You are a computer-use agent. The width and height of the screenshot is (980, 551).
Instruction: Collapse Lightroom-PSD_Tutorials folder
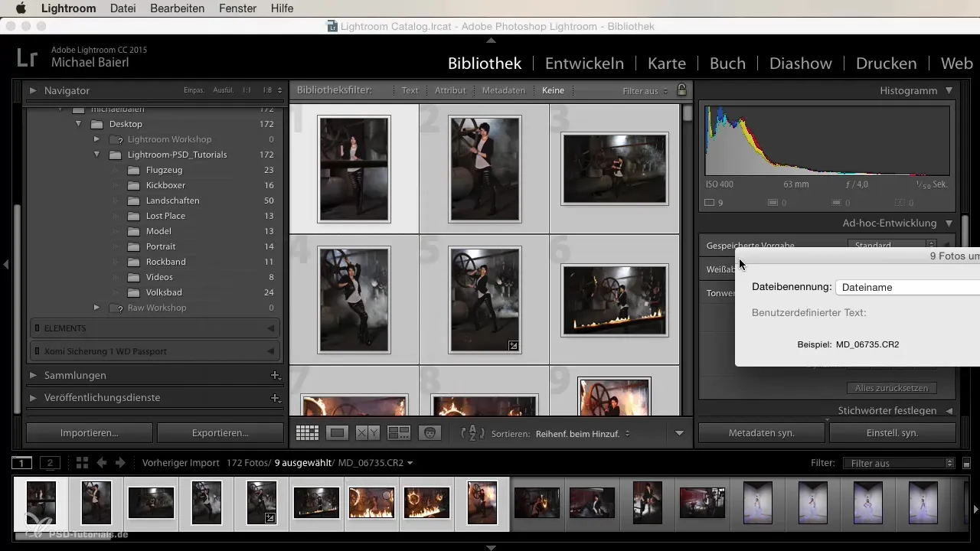96,155
